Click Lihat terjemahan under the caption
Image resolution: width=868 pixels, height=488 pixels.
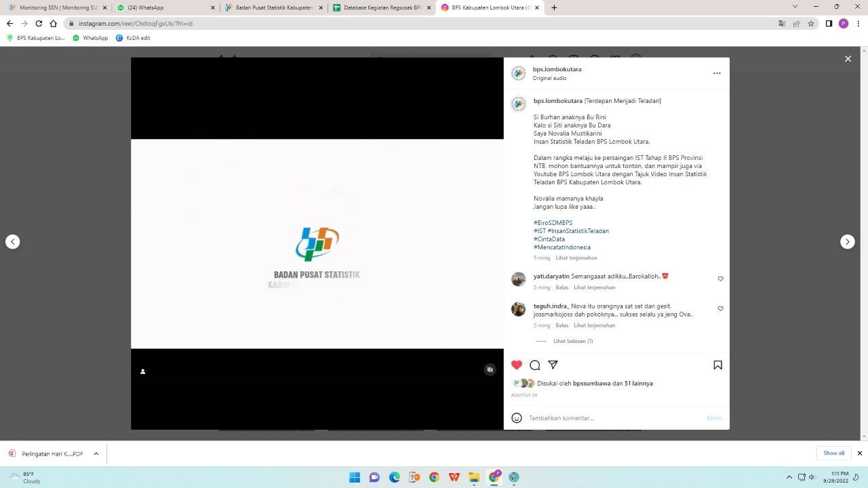click(x=576, y=258)
